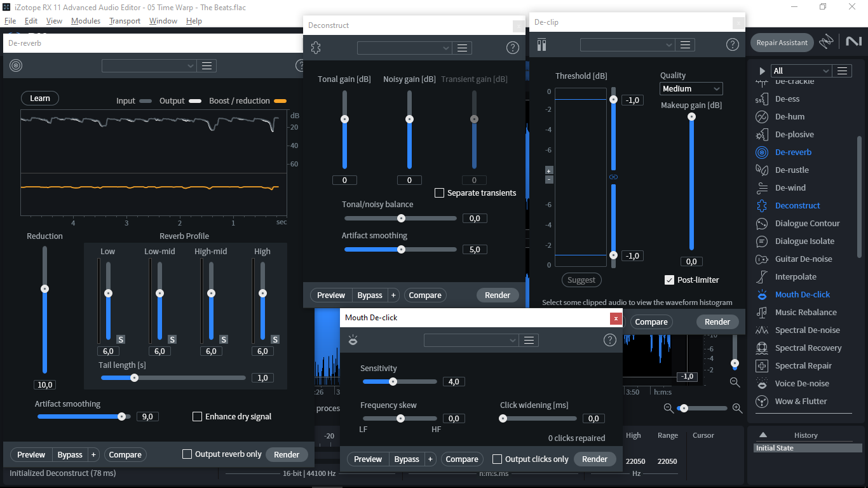Screen dimensions: 868x488
Task: Open the Transport menu
Action: (x=125, y=21)
